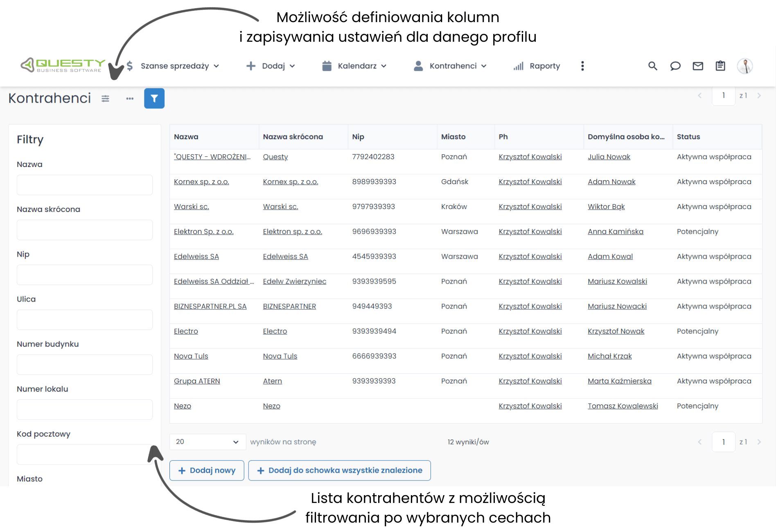Open Elektron Sp. z o.o. contractor link
The image size is (776, 532).
(x=204, y=232)
